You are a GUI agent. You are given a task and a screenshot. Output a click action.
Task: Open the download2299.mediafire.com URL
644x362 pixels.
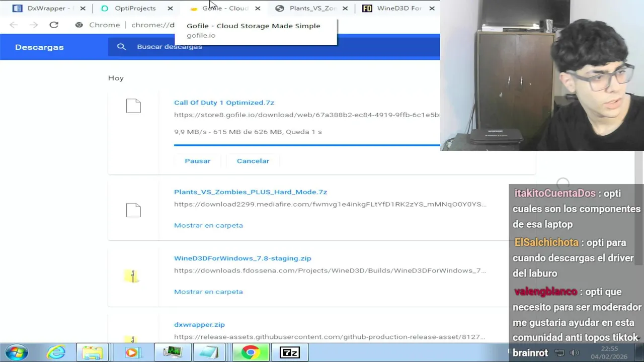[330, 204]
